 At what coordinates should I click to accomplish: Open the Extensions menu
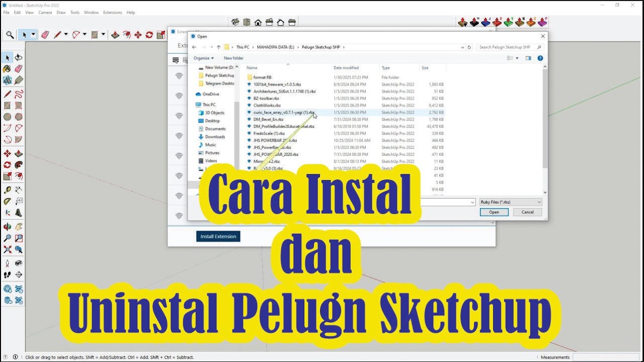coord(112,12)
